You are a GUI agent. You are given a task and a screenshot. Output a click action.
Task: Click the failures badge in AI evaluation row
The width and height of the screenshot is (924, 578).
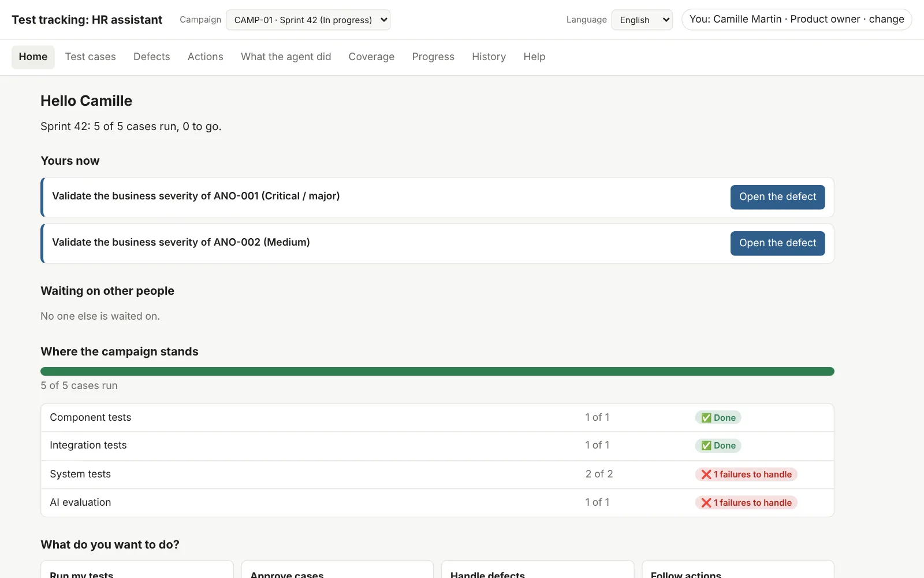click(x=746, y=503)
